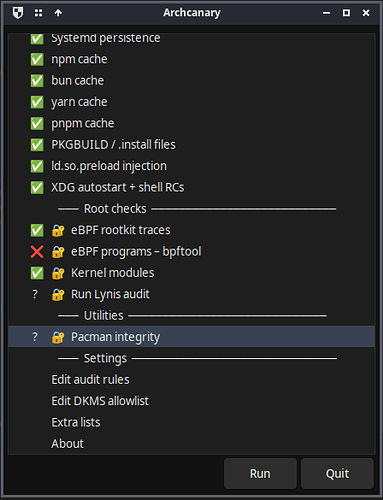Select the 'Systemd persistence' row text
The image size is (383, 500).
(106, 38)
